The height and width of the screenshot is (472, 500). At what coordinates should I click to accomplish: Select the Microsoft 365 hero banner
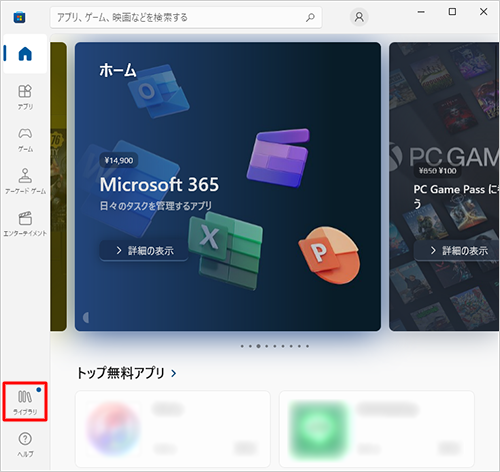tap(228, 187)
